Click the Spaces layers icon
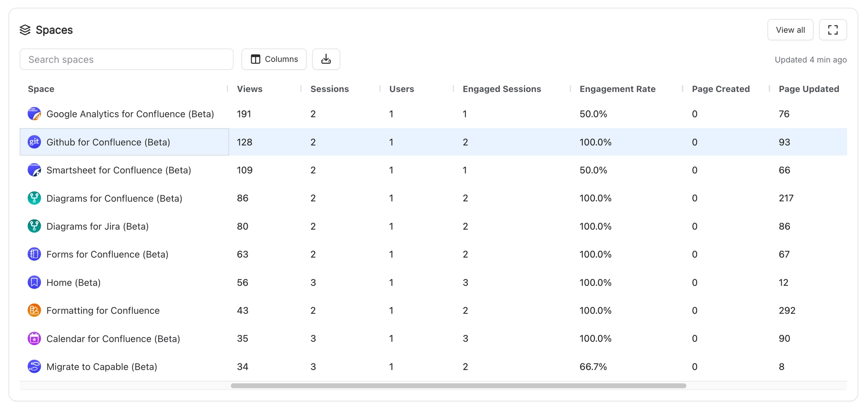This screenshot has width=868, height=410. click(25, 30)
